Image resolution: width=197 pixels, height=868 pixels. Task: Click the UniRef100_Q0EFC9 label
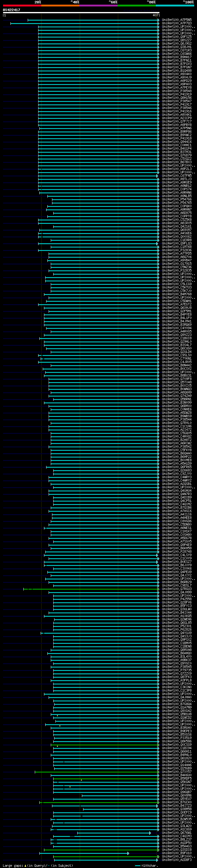pos(177,812)
